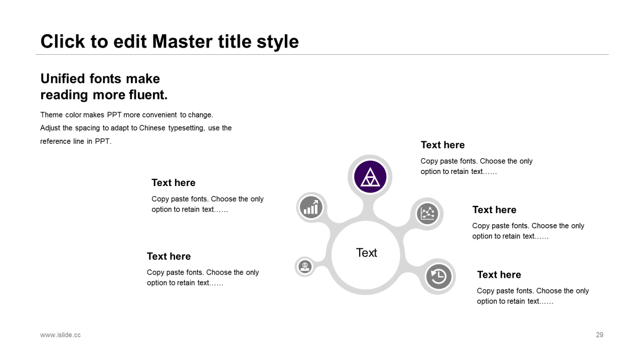Image resolution: width=644 pixels, height=362 pixels.
Task: Click 'Copy paste fonts' description beside line graph icon
Action: click(528, 231)
